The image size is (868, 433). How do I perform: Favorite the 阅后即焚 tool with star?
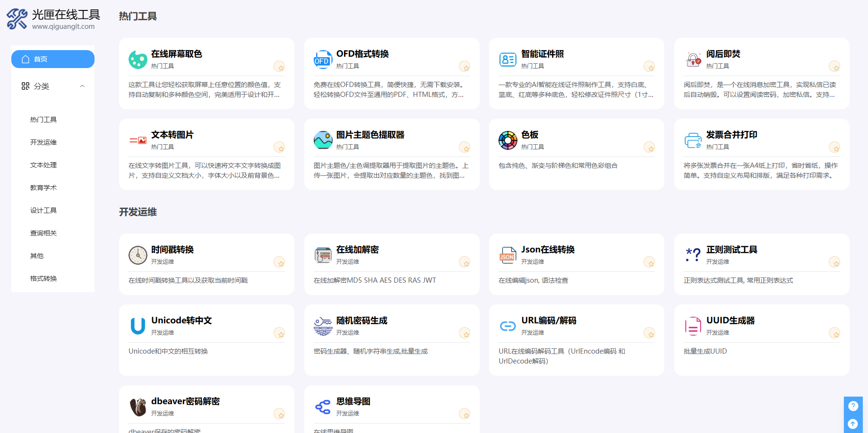click(834, 67)
